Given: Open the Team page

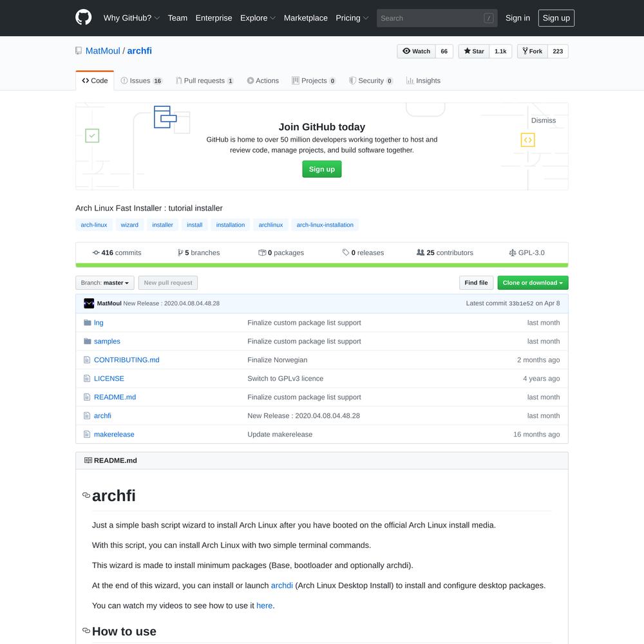Looking at the screenshot, I should pyautogui.click(x=178, y=18).
